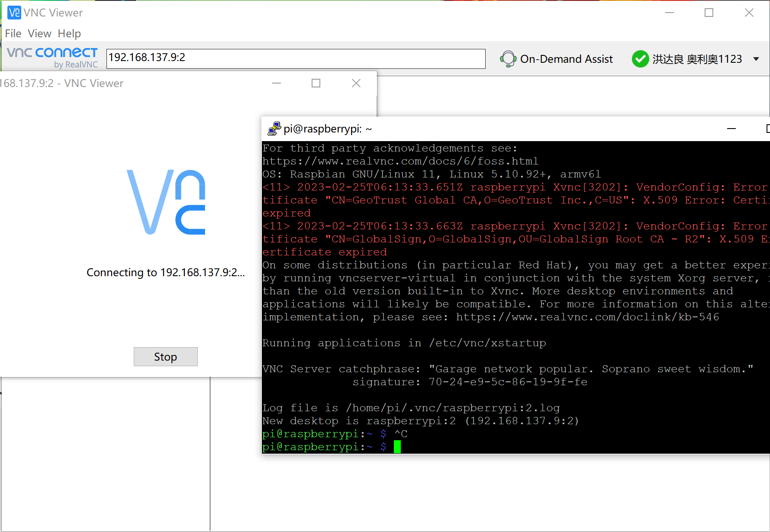Click the VNC Viewer app icon in title bar

pyautogui.click(x=14, y=13)
